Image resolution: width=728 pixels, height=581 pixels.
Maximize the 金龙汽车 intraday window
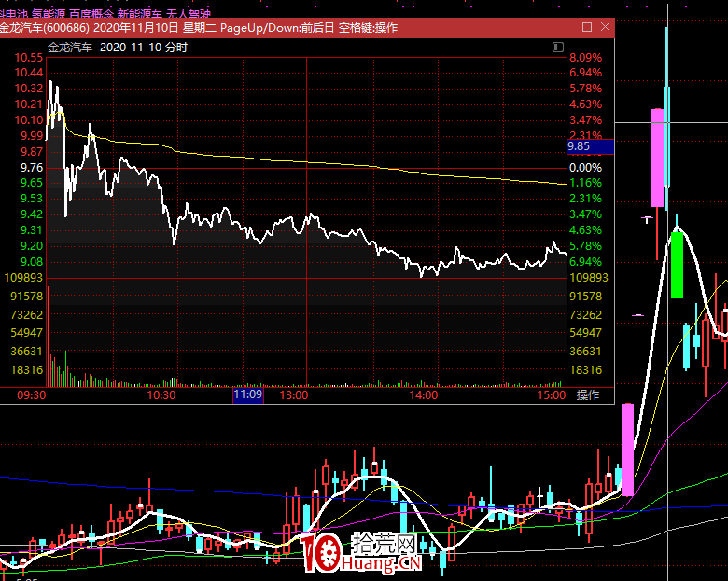tap(587, 27)
